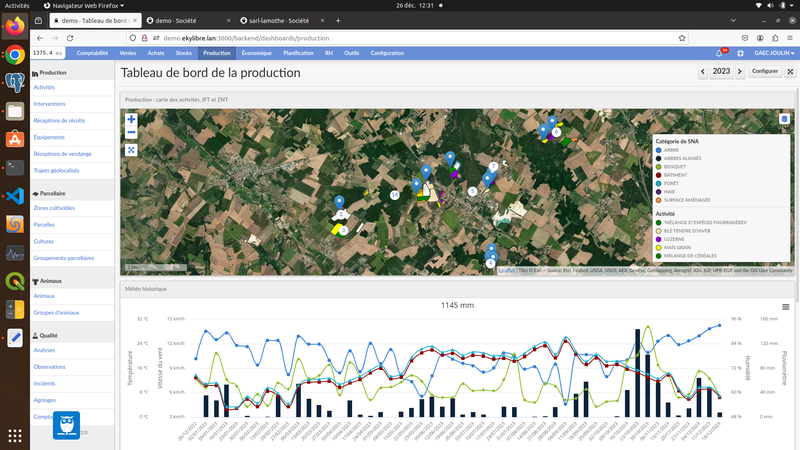Open the Comptabilité menu
Screen dimensions: 800x450
tap(92, 53)
